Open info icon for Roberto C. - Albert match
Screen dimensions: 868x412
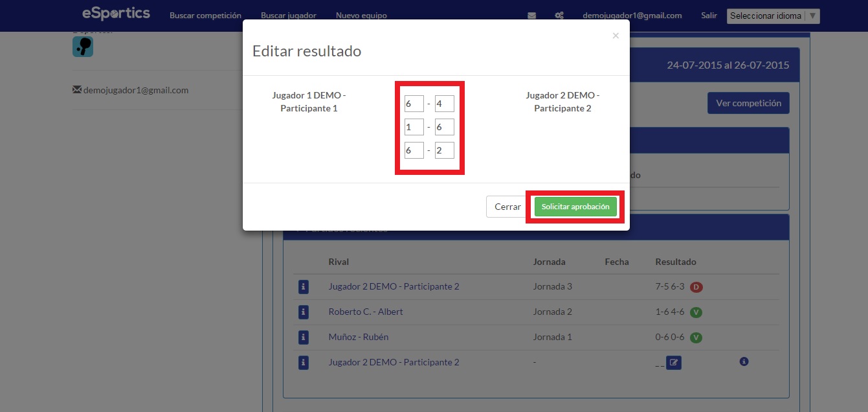pyautogui.click(x=304, y=312)
